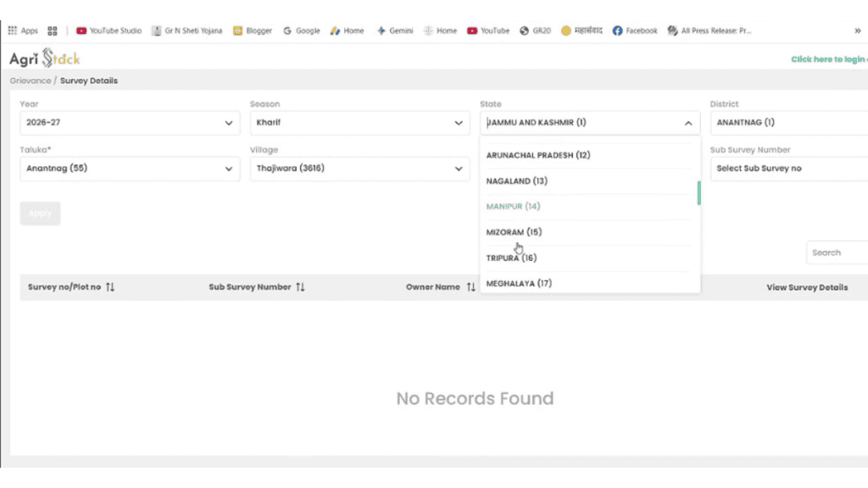Open the Village Thajiwara dropdown
868x488 pixels.
point(359,169)
